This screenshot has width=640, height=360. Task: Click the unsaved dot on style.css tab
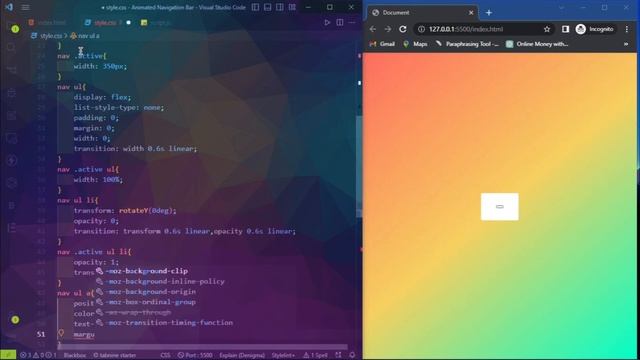(x=129, y=22)
